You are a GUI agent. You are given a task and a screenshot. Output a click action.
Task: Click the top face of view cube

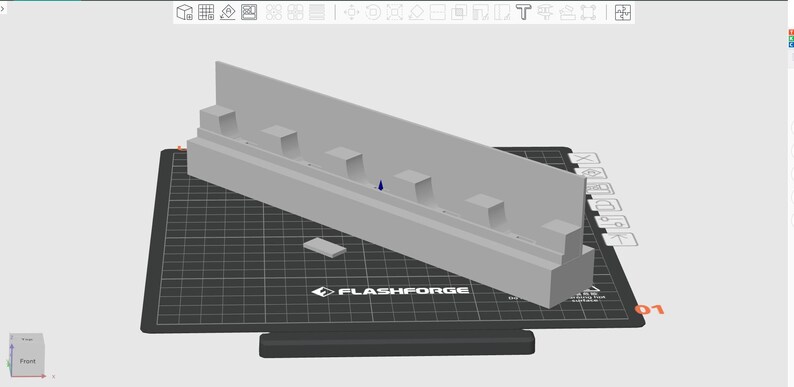tap(26, 339)
